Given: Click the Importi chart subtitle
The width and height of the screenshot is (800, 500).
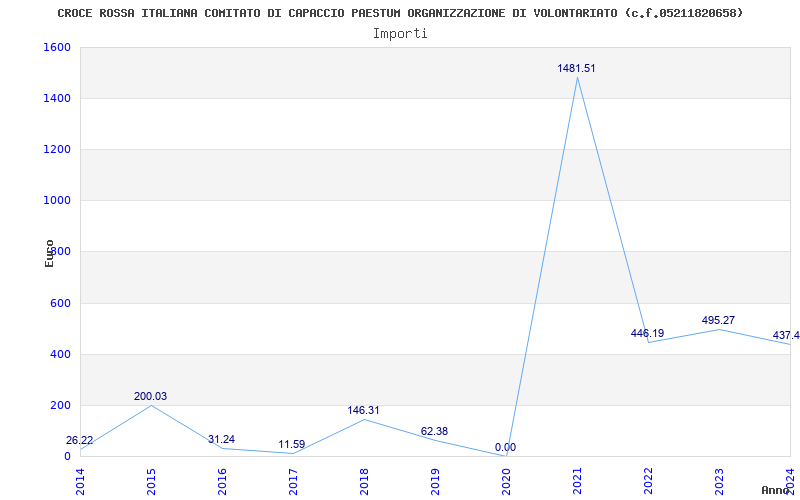Looking at the screenshot, I should [400, 34].
